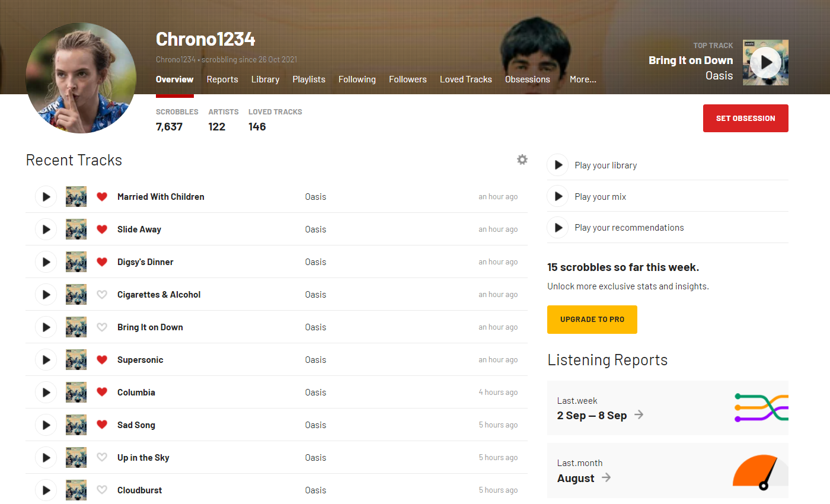Open Recent Tracks settings gear
The height and width of the screenshot is (504, 830).
pos(522,160)
